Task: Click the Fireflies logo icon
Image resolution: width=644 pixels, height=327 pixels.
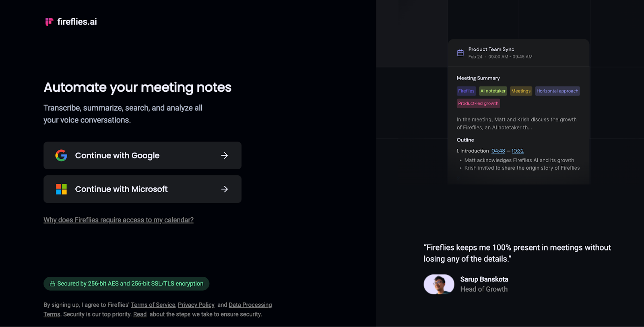Action: [49, 22]
